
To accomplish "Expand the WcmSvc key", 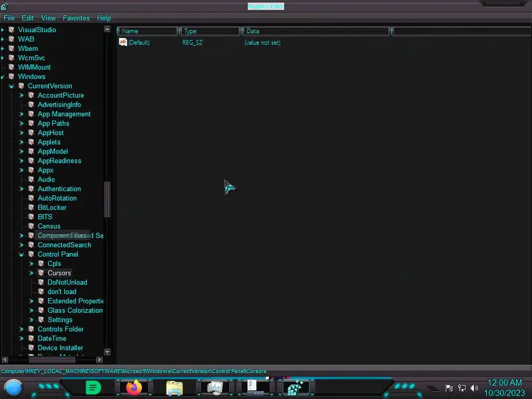I will [3, 58].
